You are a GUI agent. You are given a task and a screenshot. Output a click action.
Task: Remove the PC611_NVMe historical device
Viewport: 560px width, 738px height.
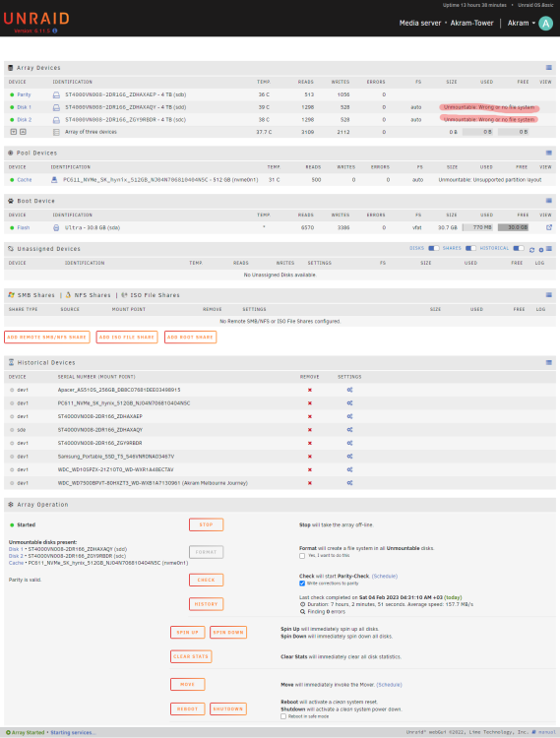coord(310,403)
